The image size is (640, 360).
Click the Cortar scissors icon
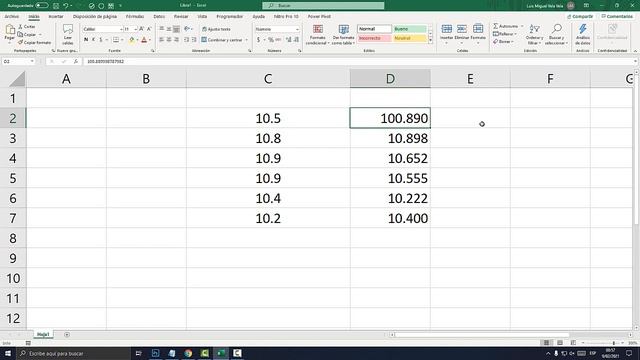(x=20, y=27)
